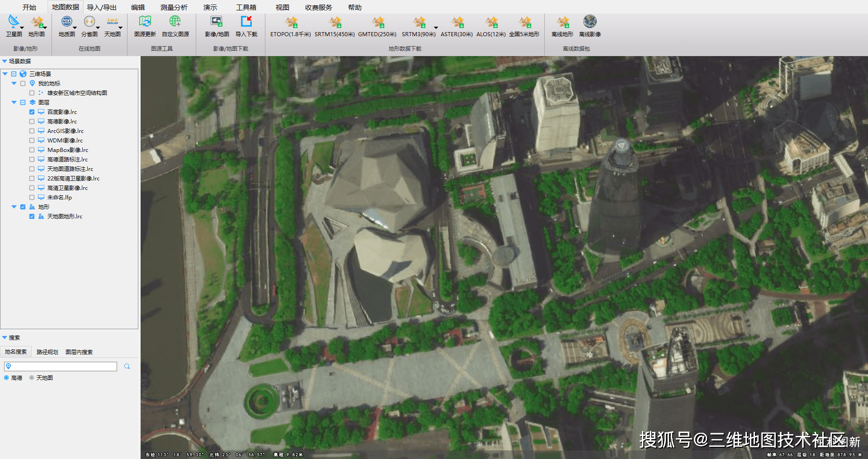Screen dimensions: 868x459
Task: Select the 高德 search radio button
Action: 6,378
